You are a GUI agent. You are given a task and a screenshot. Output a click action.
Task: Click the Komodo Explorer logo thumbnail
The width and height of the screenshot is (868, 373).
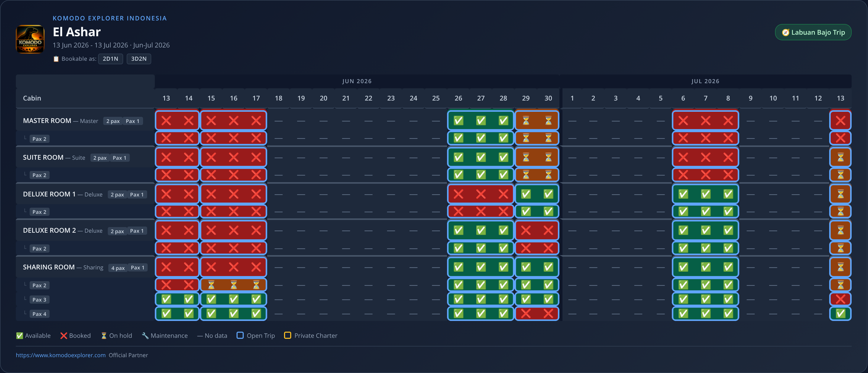coord(30,39)
